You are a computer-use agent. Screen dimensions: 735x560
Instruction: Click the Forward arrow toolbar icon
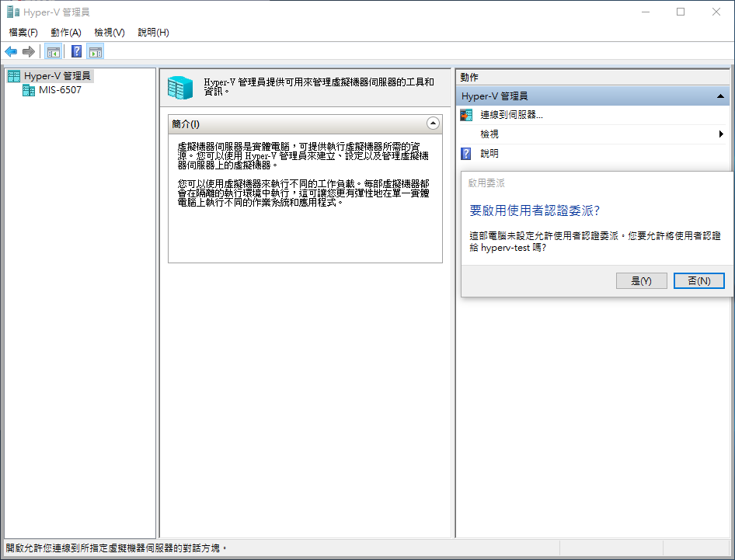point(29,51)
